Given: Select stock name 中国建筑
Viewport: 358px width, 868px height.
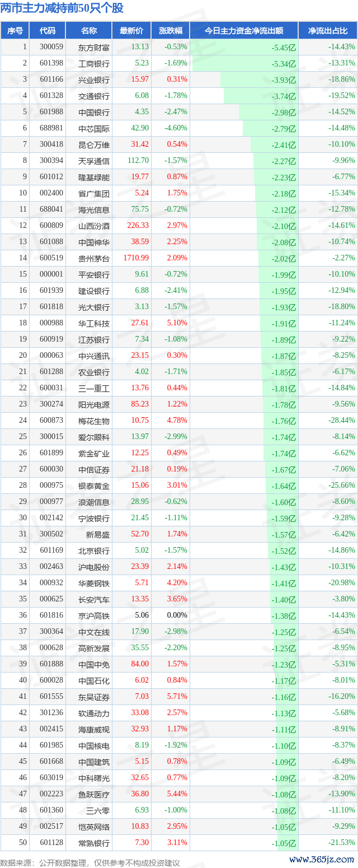Looking at the screenshot, I should [94, 762].
